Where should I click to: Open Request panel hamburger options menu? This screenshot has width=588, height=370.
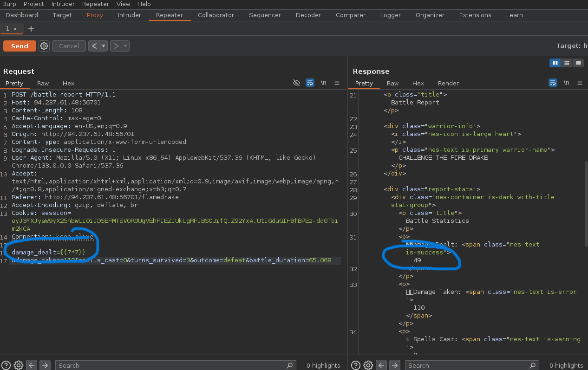(x=337, y=83)
